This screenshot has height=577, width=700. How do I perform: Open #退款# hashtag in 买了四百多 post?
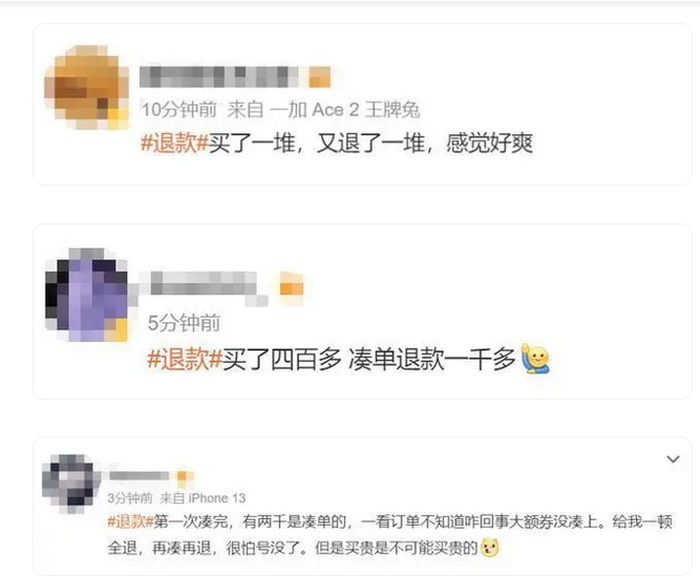tap(185, 359)
